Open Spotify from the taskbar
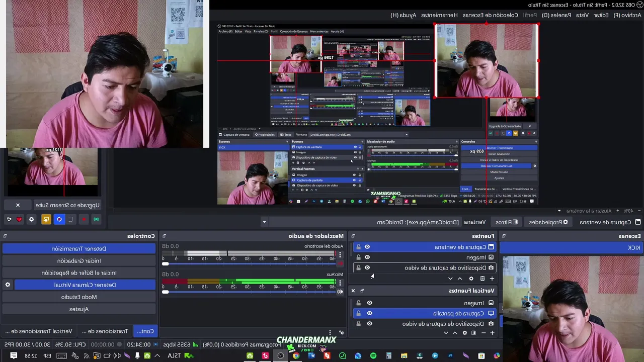This screenshot has height=362, width=644. 373,355
